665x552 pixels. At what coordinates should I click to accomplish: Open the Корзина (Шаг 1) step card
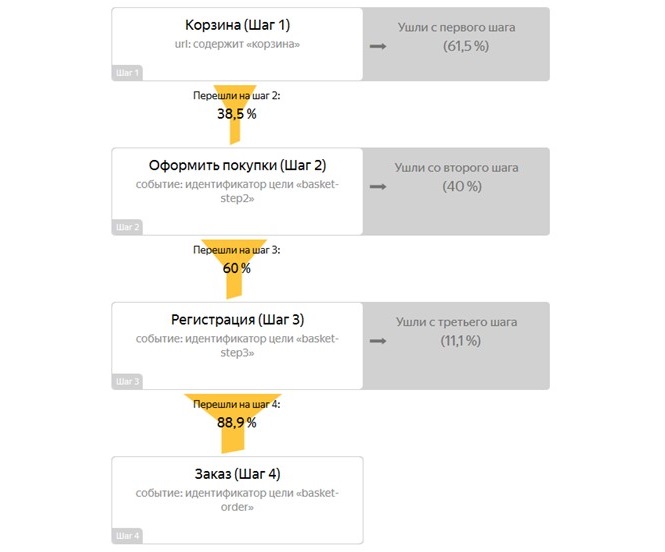coord(238,44)
